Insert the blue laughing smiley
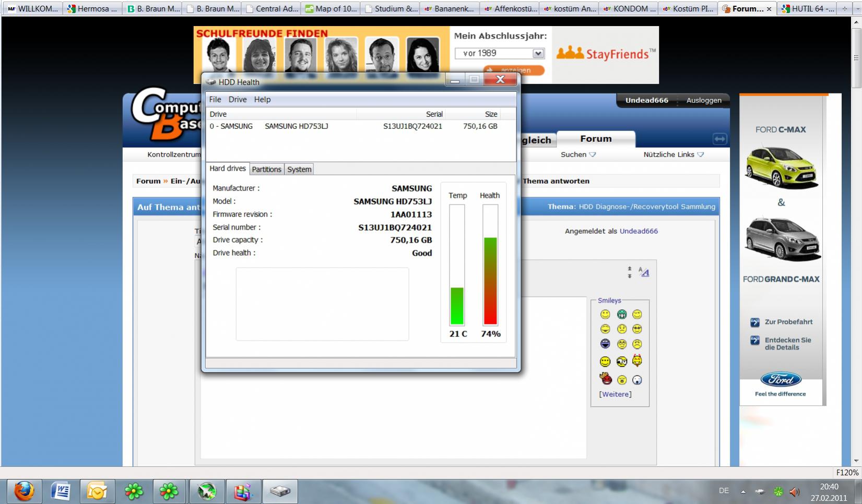 [x=605, y=344]
